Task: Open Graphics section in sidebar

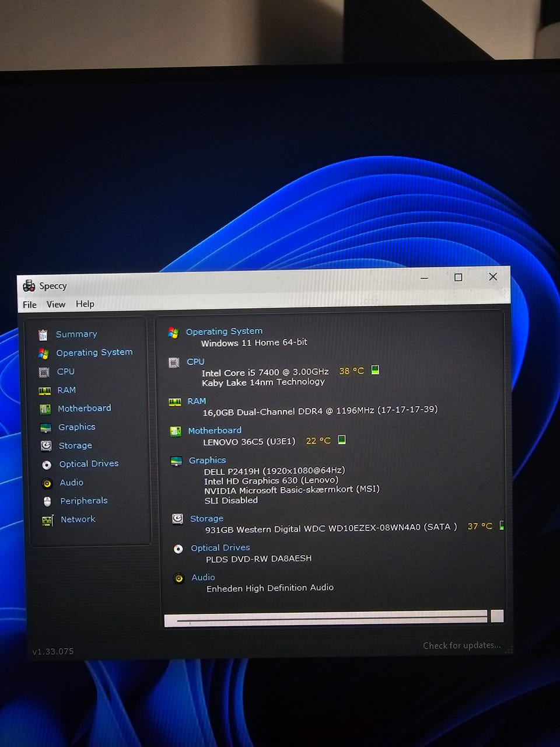Action: [77, 427]
